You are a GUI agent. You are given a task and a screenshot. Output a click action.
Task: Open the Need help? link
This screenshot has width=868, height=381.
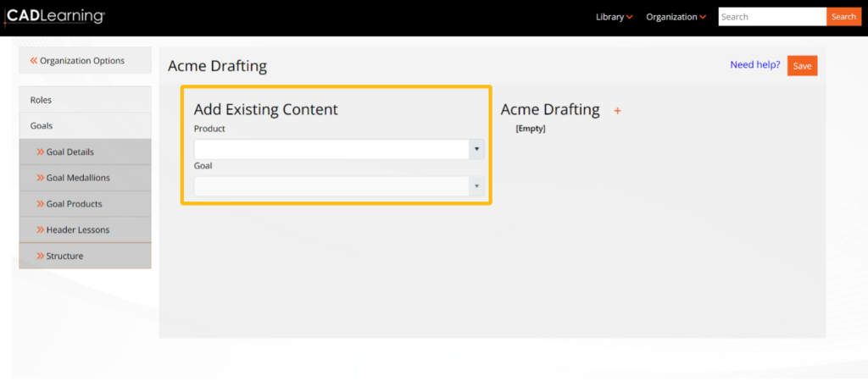coord(754,64)
